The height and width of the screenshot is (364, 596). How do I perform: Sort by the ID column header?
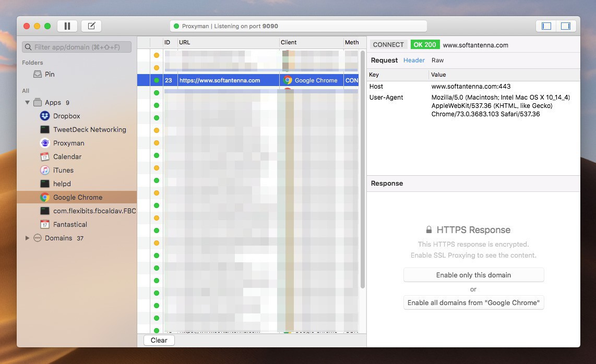click(170, 42)
